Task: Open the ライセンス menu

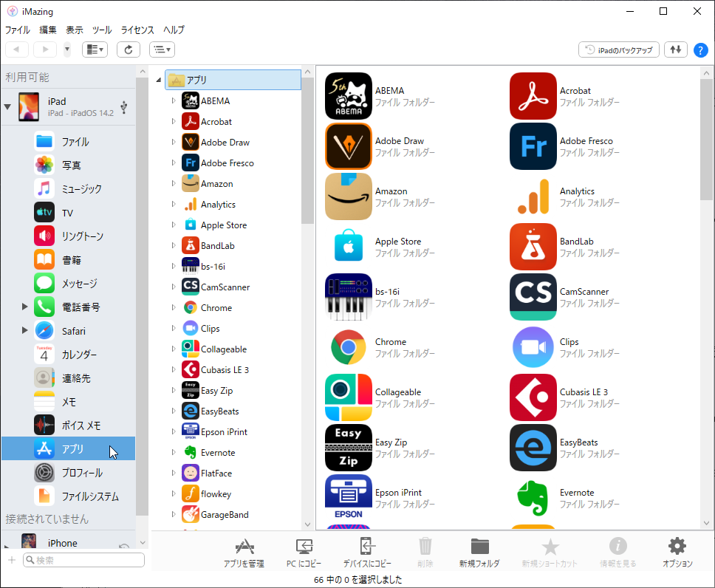Action: pos(137,30)
